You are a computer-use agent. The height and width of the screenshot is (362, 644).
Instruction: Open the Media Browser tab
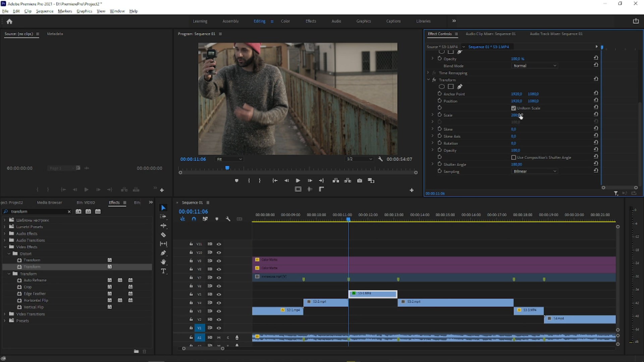point(49,202)
